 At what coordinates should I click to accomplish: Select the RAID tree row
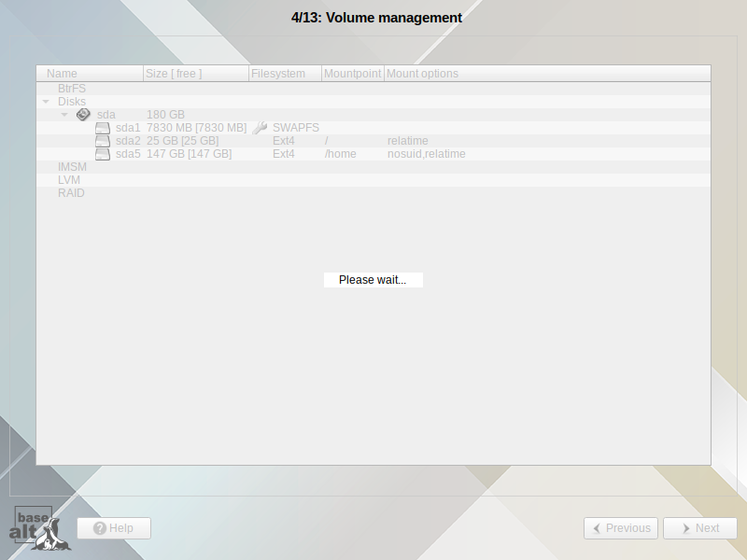point(373,193)
